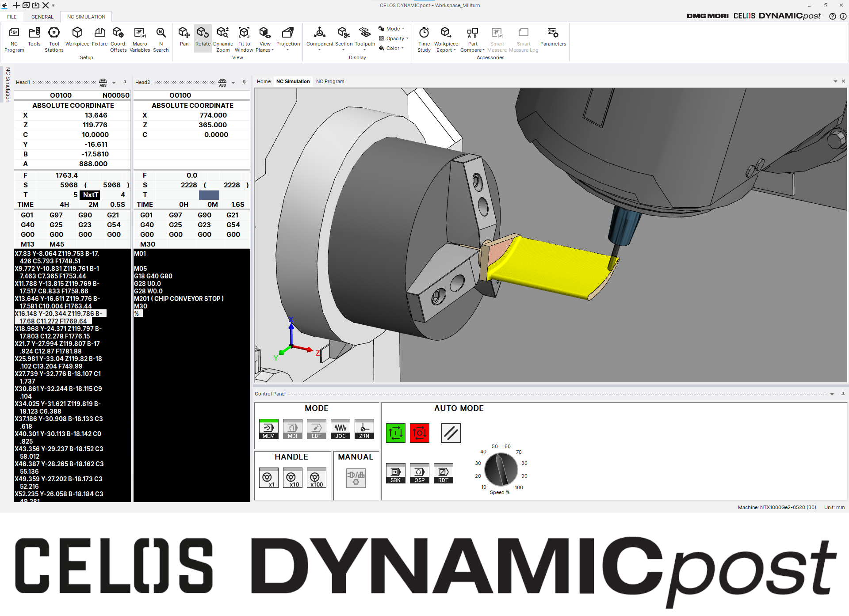Open View Planes dropdown

265,39
